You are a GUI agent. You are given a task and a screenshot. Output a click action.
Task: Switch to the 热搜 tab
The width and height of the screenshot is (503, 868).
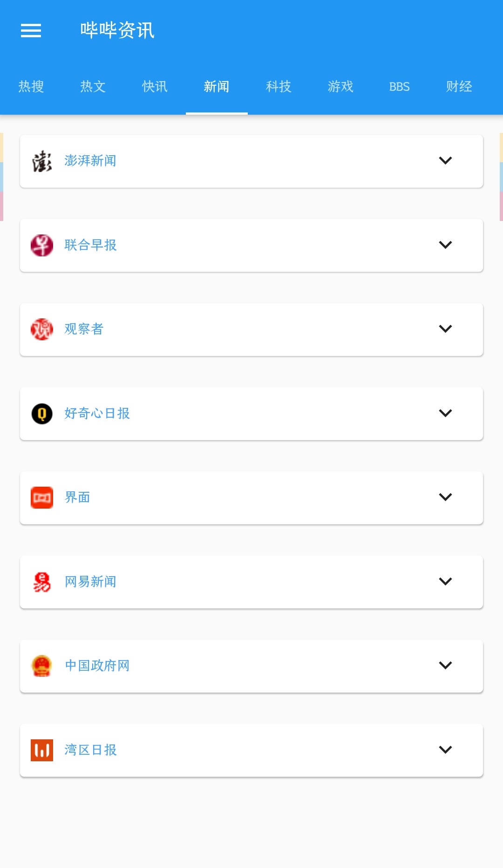(31, 87)
